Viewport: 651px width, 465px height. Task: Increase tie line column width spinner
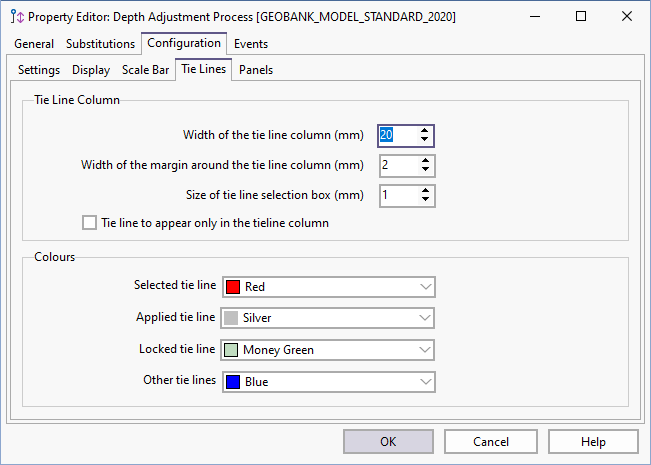(x=425, y=131)
